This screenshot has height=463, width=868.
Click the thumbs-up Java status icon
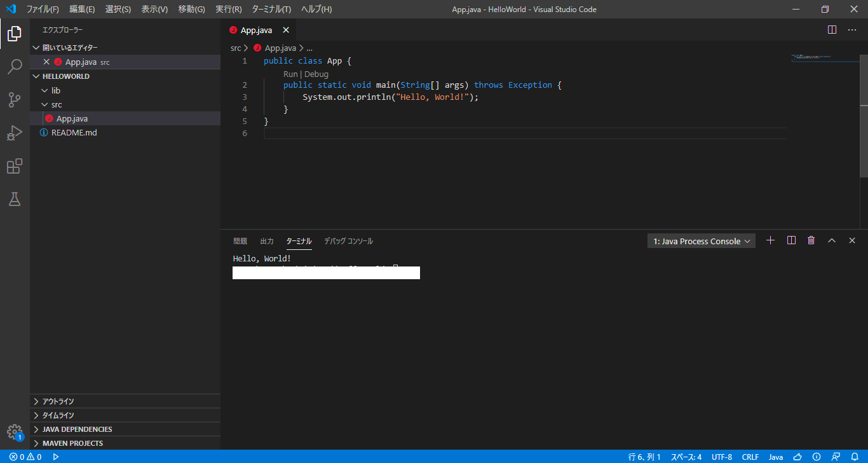pos(797,457)
